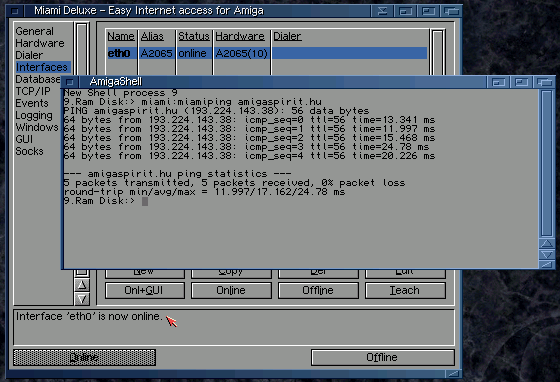Click the Miami Deluxe window close gadget
The height and width of the screenshot is (382, 560).
click(x=15, y=11)
